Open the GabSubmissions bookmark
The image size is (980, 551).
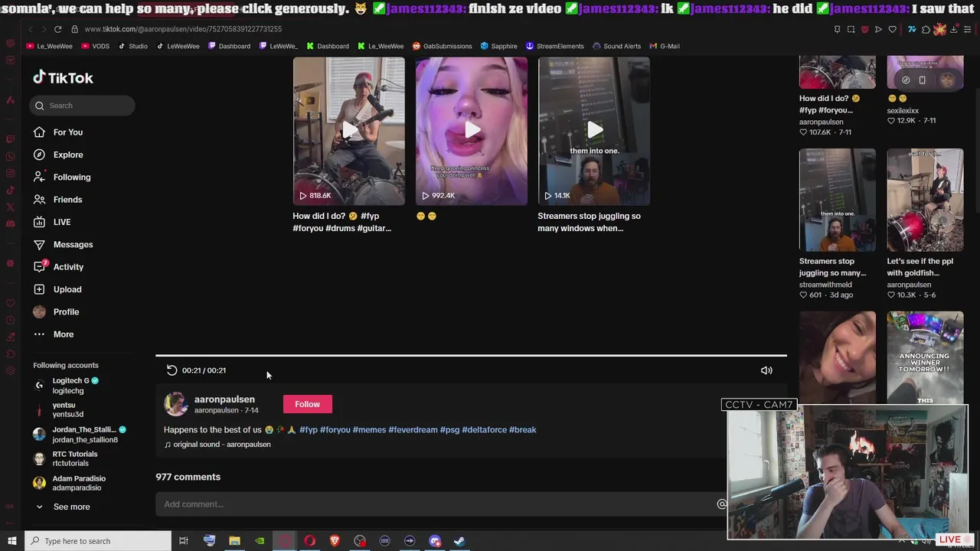pyautogui.click(x=442, y=46)
